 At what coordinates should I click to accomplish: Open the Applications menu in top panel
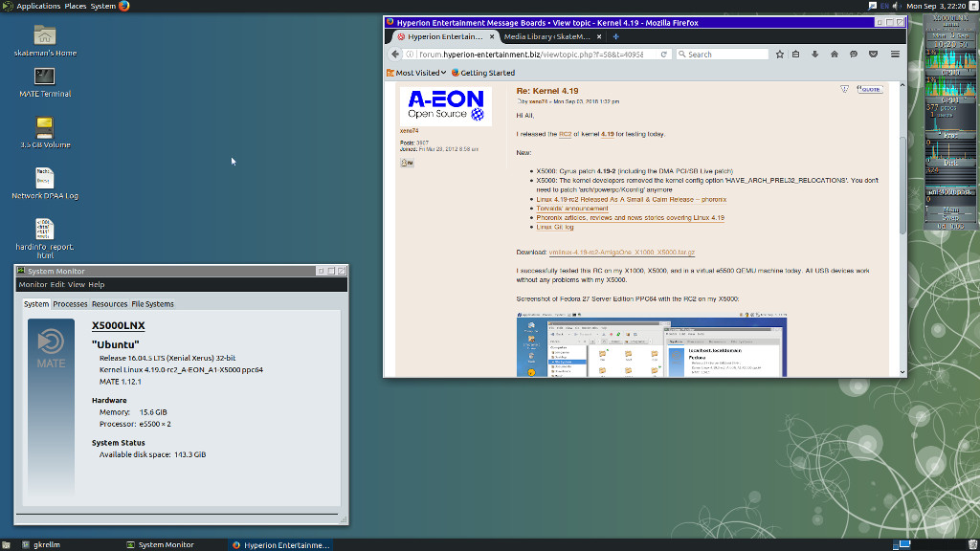[x=38, y=6]
